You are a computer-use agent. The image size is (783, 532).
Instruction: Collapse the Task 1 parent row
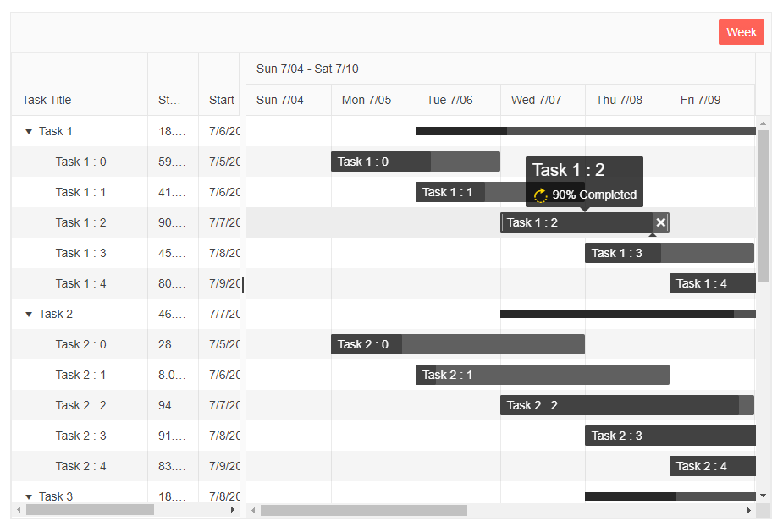(27, 131)
